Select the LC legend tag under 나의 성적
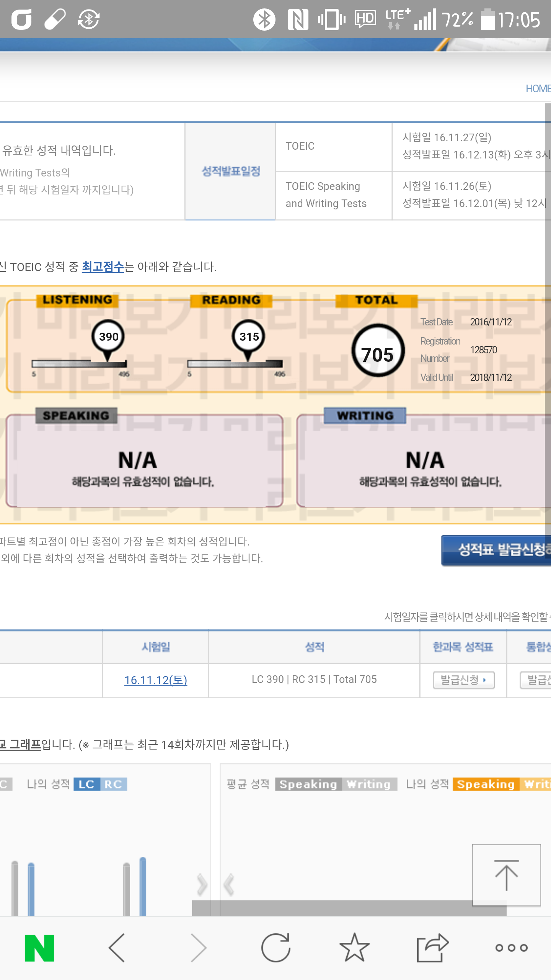The image size is (551, 980). pos(86,784)
